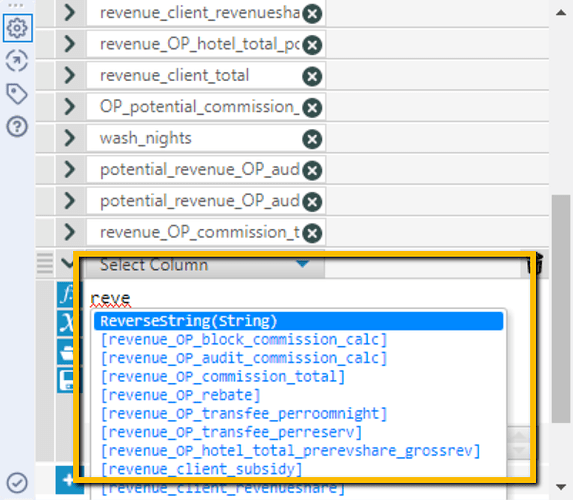Expand the revenue_OP_hotel_total_pc row
The height and width of the screenshot is (500, 573).
click(x=69, y=44)
